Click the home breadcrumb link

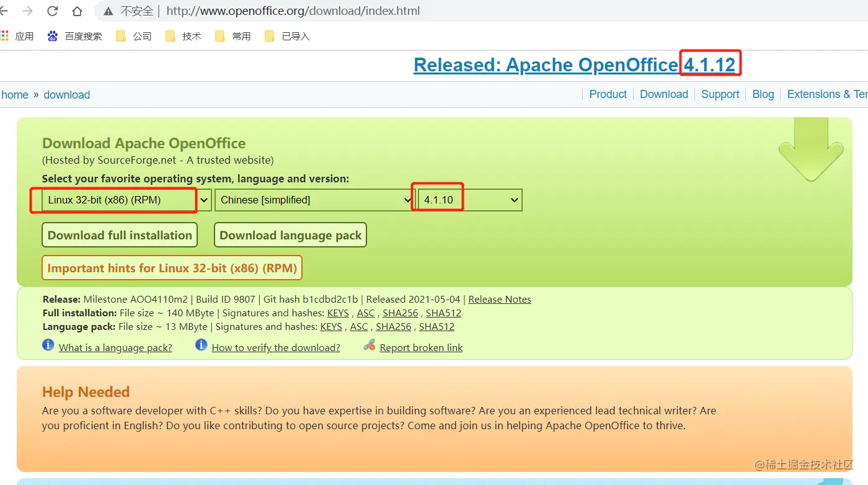click(15, 95)
